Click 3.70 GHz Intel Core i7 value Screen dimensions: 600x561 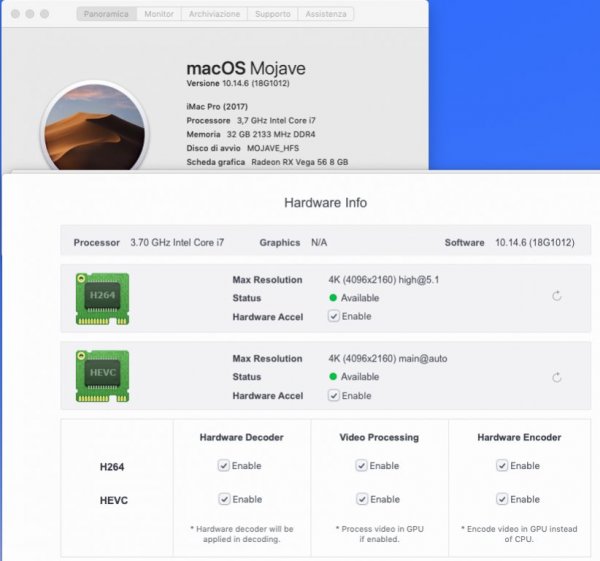(177, 243)
